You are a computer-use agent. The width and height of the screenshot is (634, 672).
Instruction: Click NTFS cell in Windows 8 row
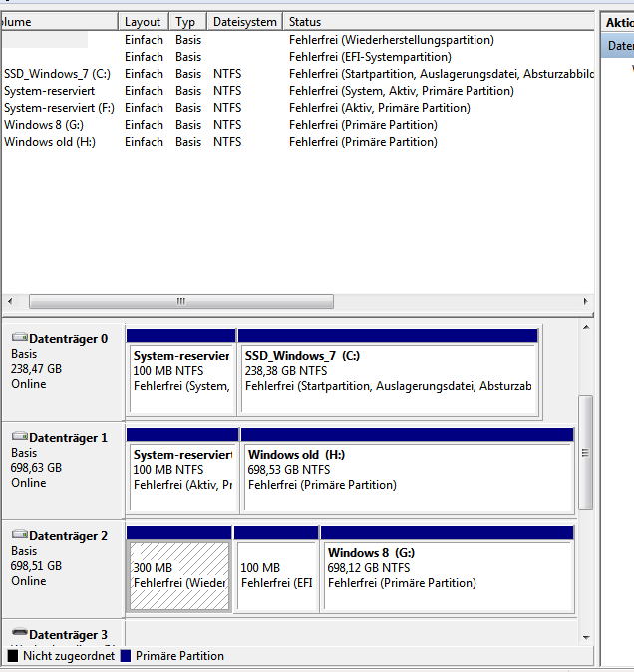click(227, 125)
